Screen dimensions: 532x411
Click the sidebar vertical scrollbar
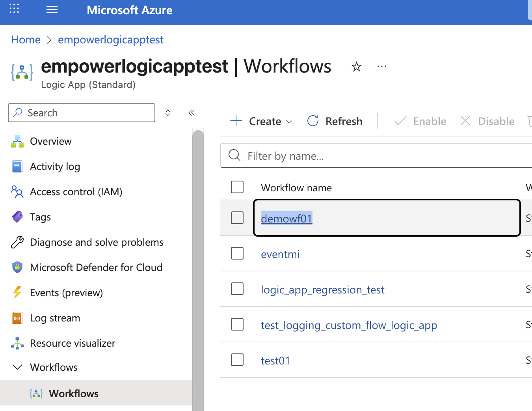coord(198,270)
